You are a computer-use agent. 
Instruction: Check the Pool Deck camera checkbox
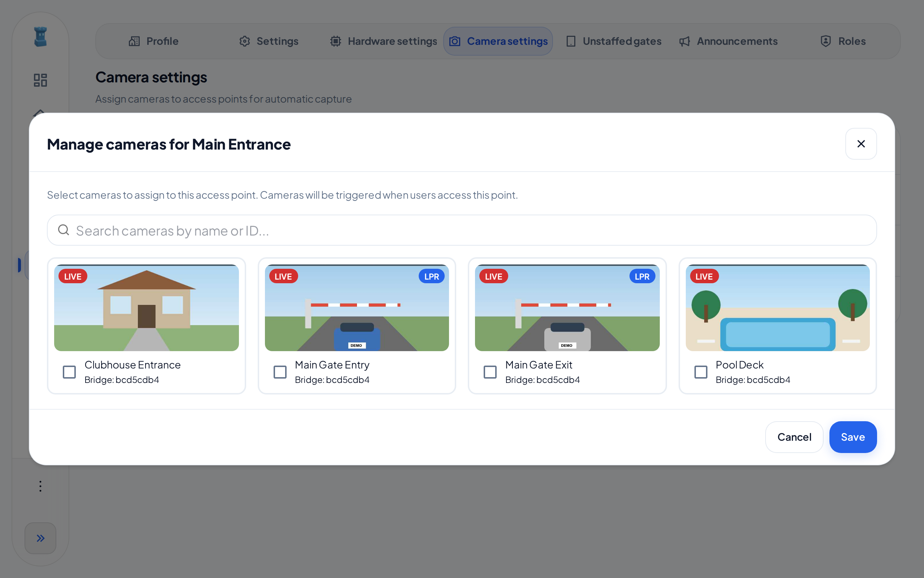701,372
